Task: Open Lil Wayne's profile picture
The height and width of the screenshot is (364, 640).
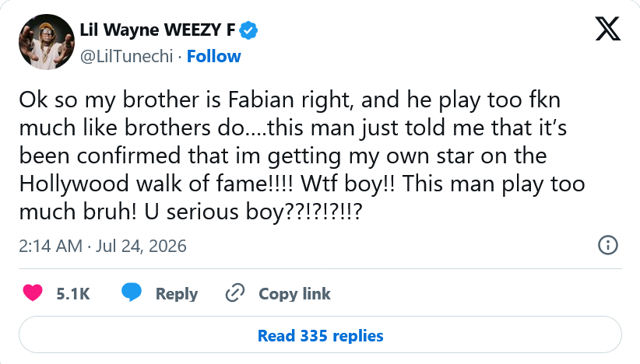Action: pyautogui.click(x=47, y=42)
